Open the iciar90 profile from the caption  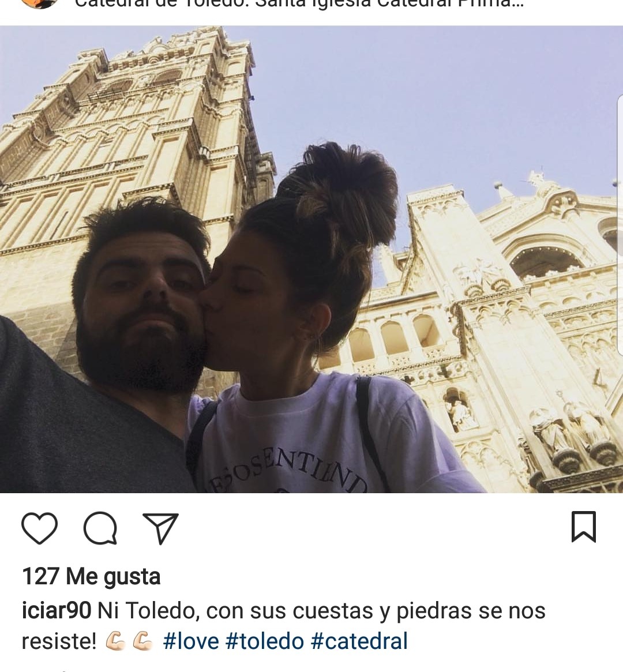tap(56, 610)
